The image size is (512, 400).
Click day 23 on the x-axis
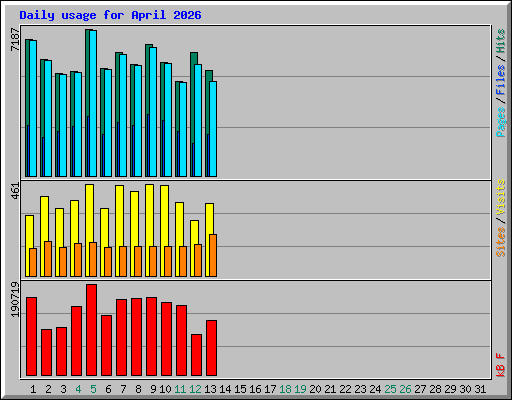coord(360,389)
